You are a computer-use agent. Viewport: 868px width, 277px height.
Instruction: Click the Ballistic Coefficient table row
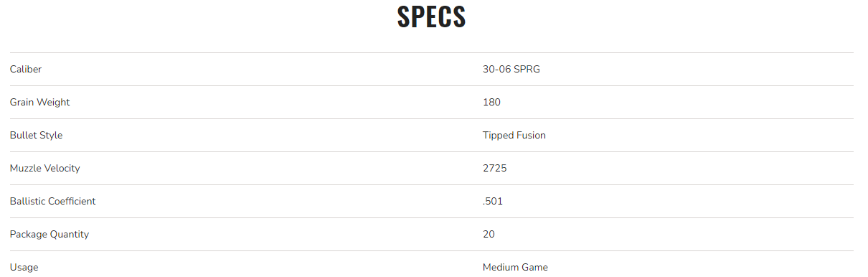[x=432, y=201]
